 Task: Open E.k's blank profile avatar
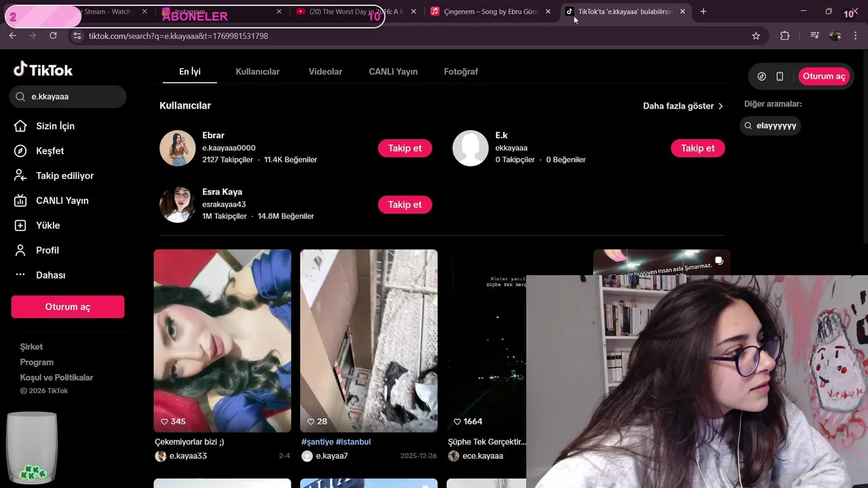click(x=471, y=148)
